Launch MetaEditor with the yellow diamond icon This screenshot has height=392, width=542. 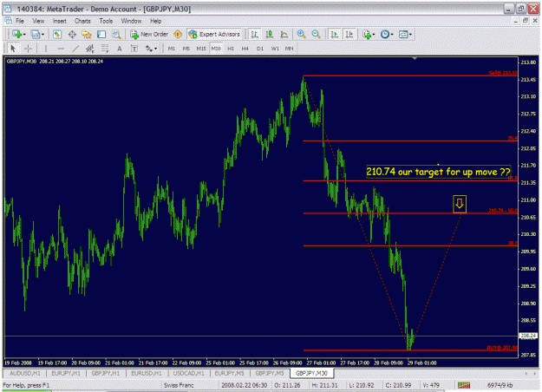tap(178, 34)
